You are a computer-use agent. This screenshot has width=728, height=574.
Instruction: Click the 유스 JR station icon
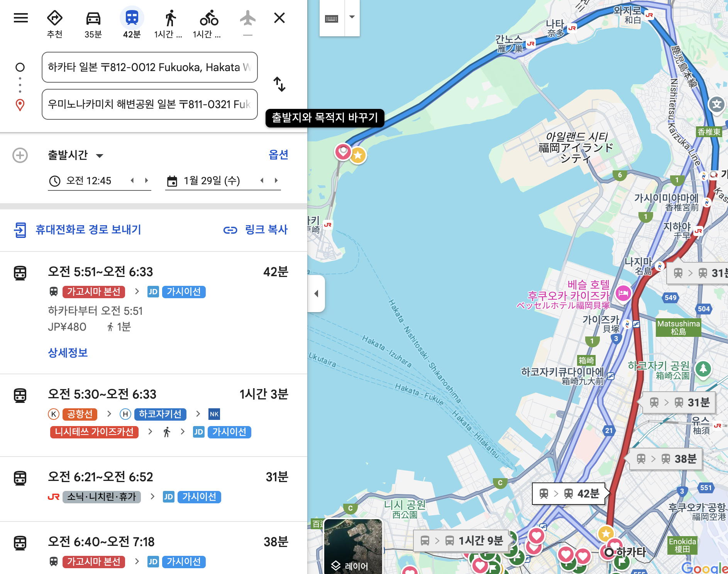pyautogui.click(x=717, y=426)
